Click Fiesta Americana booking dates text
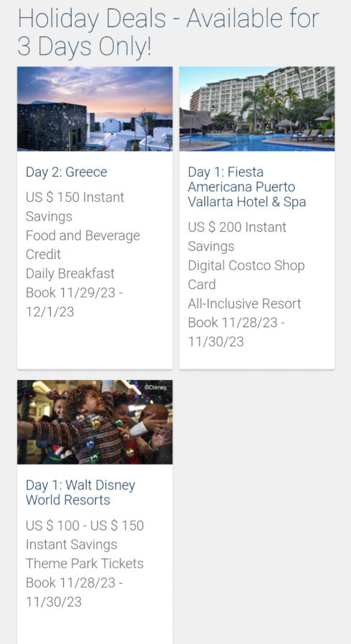The image size is (351, 644). tap(236, 332)
